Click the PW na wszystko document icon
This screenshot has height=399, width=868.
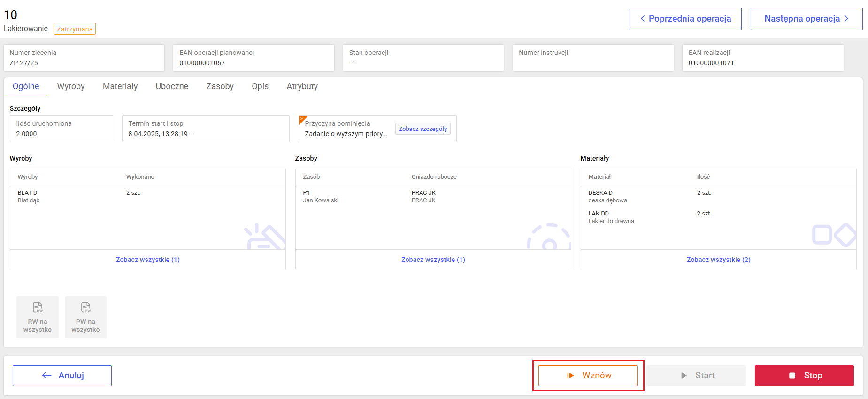85,307
